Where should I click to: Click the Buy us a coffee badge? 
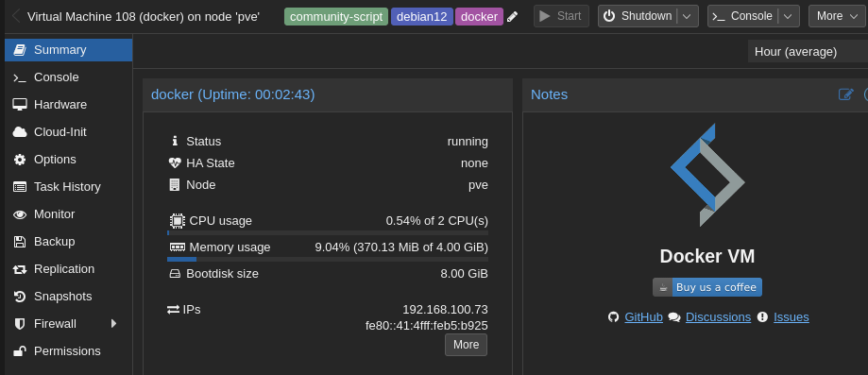click(x=707, y=287)
